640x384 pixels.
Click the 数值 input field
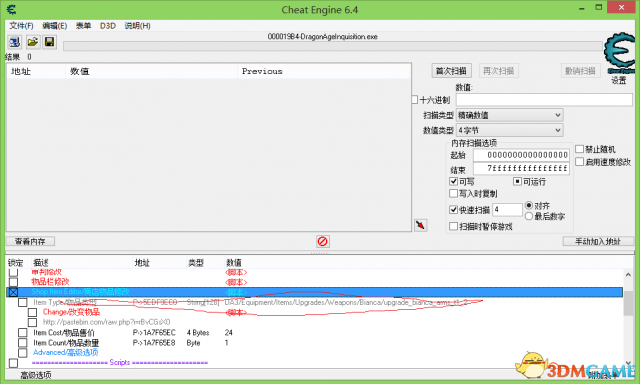coord(544,100)
